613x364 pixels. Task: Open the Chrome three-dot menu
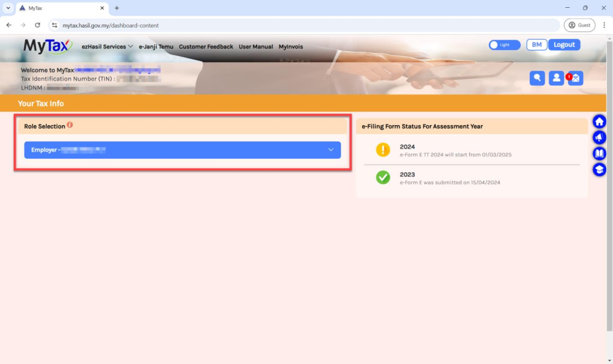click(x=604, y=25)
